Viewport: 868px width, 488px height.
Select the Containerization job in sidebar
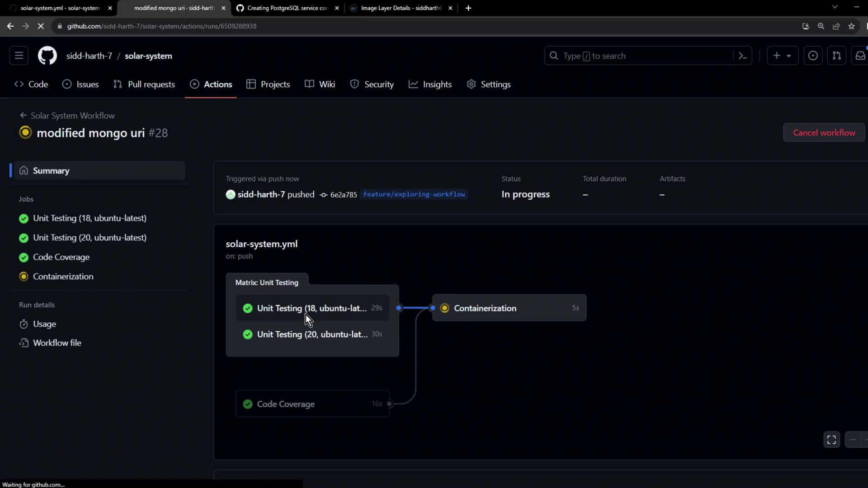tap(63, 277)
